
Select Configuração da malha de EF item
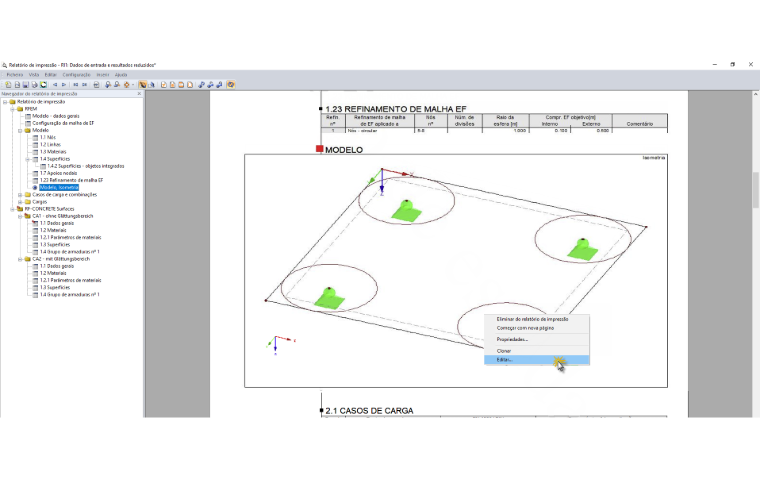[63, 123]
